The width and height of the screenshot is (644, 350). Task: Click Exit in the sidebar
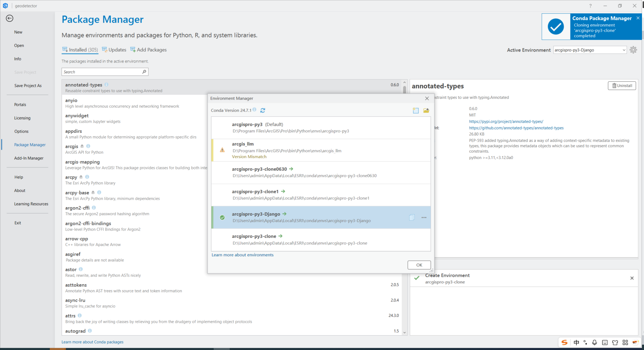tap(18, 223)
